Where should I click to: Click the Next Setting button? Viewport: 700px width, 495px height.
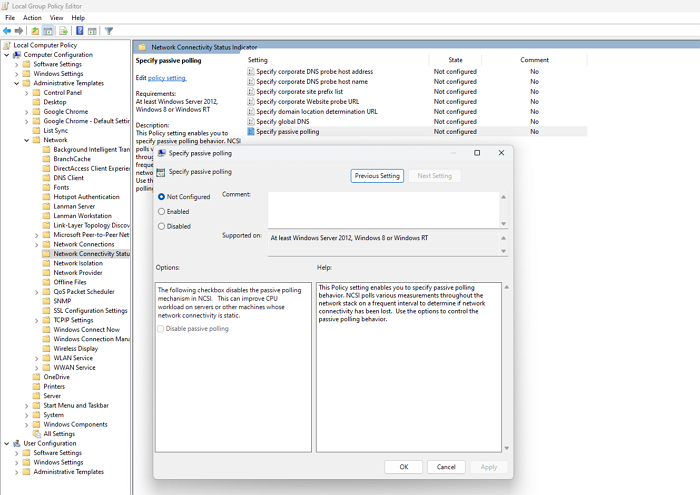(434, 176)
